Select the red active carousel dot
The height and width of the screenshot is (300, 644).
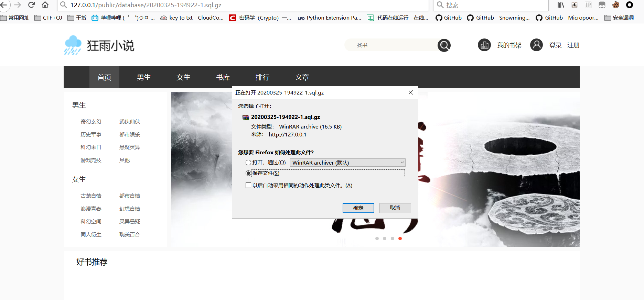click(400, 238)
